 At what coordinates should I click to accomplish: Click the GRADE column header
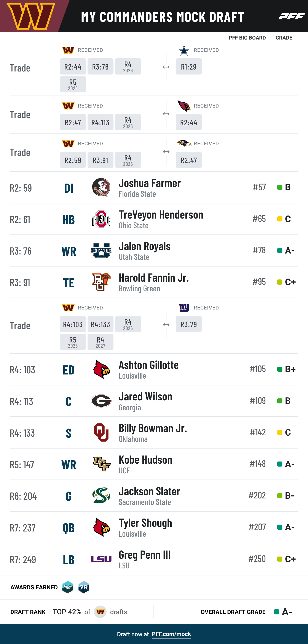(x=284, y=38)
